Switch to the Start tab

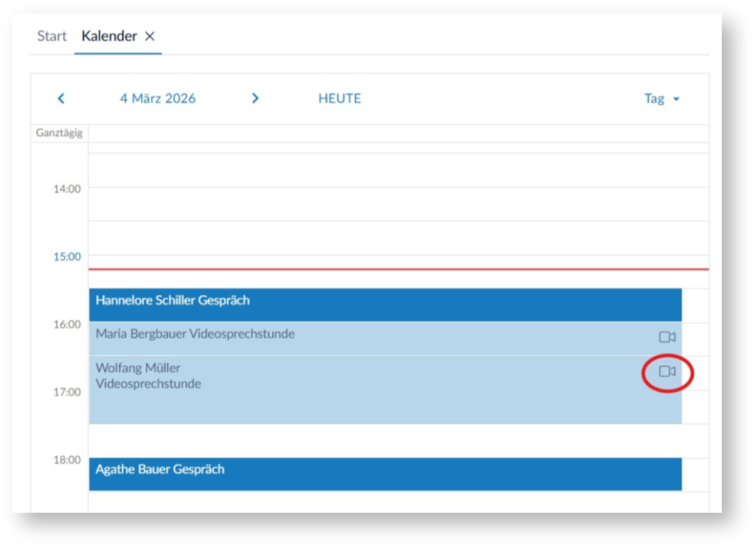click(52, 36)
